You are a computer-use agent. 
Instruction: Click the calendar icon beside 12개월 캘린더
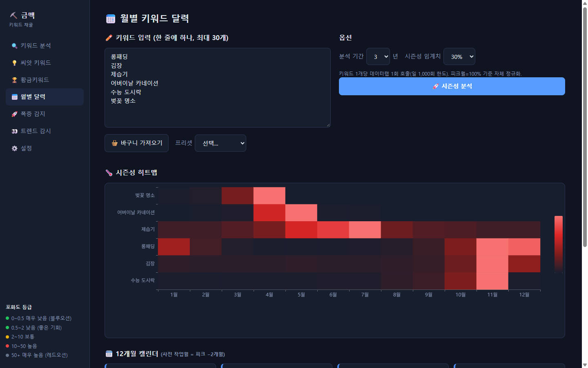click(x=109, y=354)
